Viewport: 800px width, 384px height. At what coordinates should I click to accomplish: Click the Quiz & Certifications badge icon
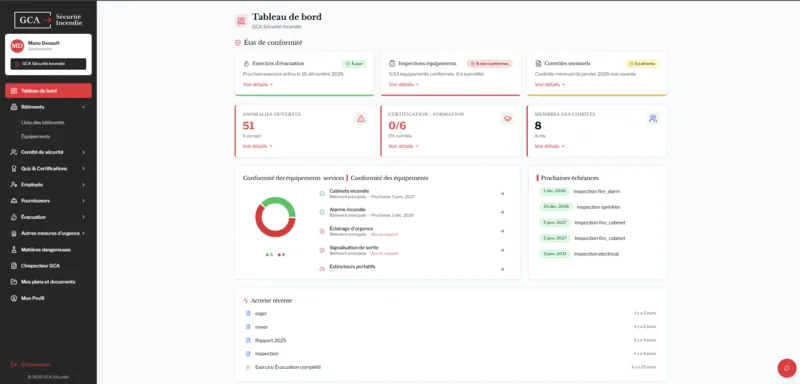pos(14,168)
